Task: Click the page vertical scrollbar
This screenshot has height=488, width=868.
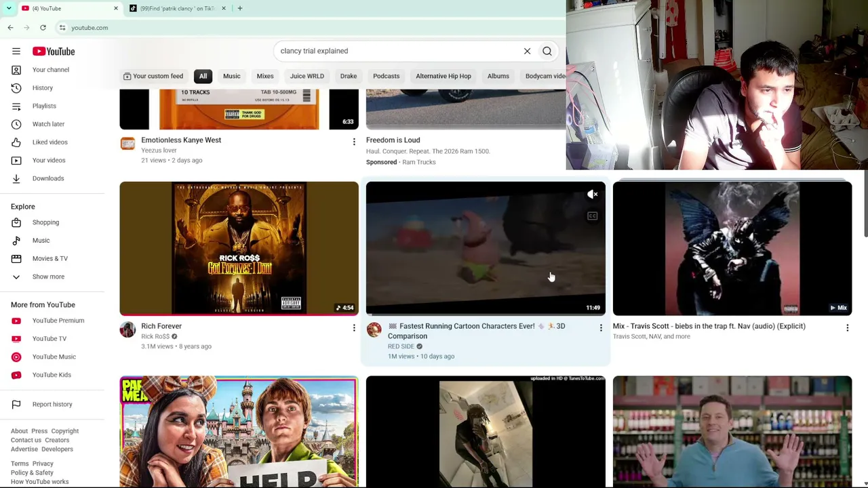Action: pos(865,203)
